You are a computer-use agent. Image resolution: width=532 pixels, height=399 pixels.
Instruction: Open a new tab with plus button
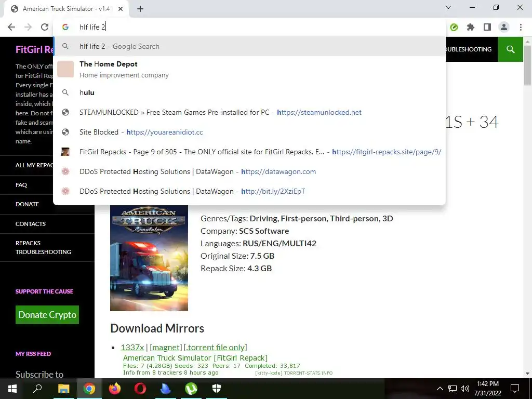pyautogui.click(x=140, y=9)
